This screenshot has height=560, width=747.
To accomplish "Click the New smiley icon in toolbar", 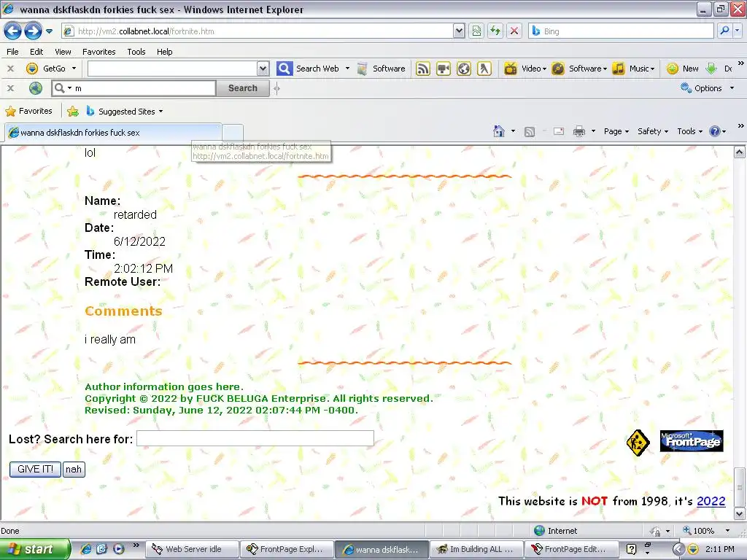I will click(672, 69).
